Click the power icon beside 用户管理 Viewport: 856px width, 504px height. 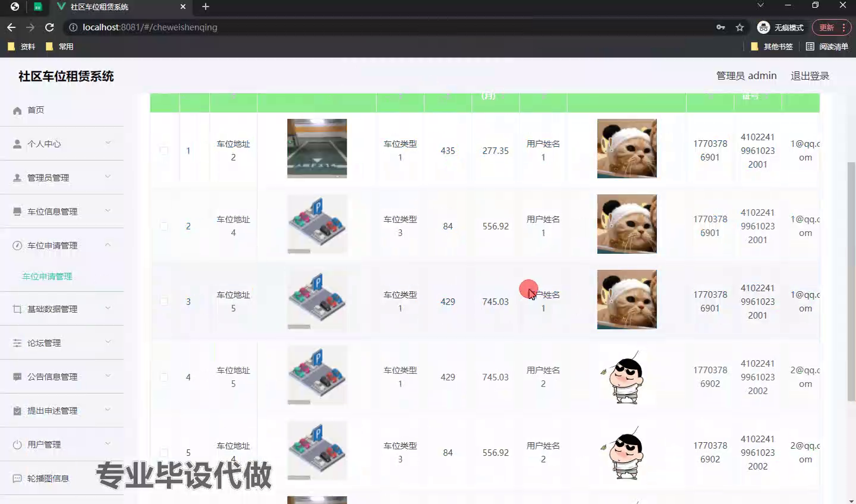17,445
